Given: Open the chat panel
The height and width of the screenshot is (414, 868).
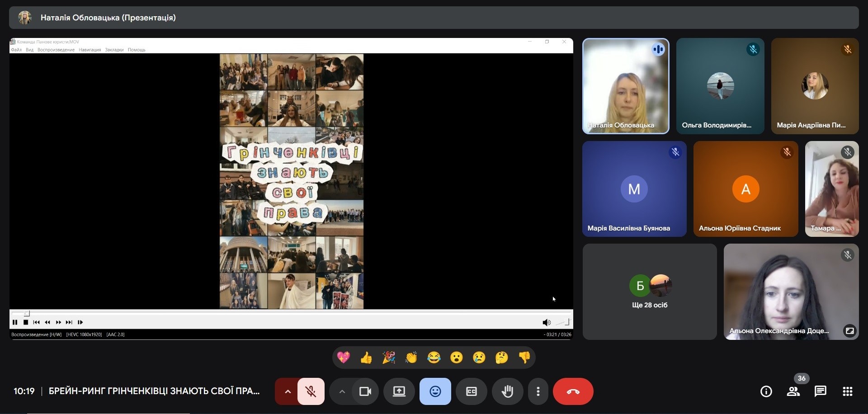Looking at the screenshot, I should (820, 391).
